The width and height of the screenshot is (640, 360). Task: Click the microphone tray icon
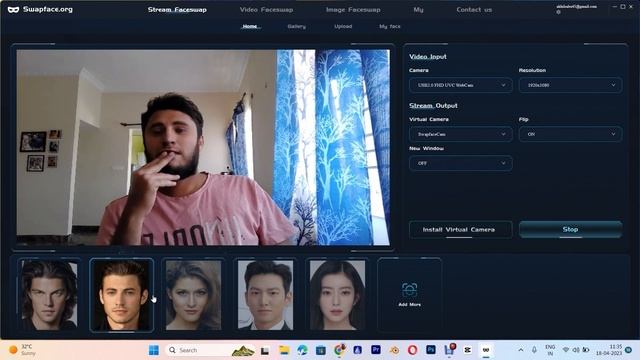click(534, 350)
